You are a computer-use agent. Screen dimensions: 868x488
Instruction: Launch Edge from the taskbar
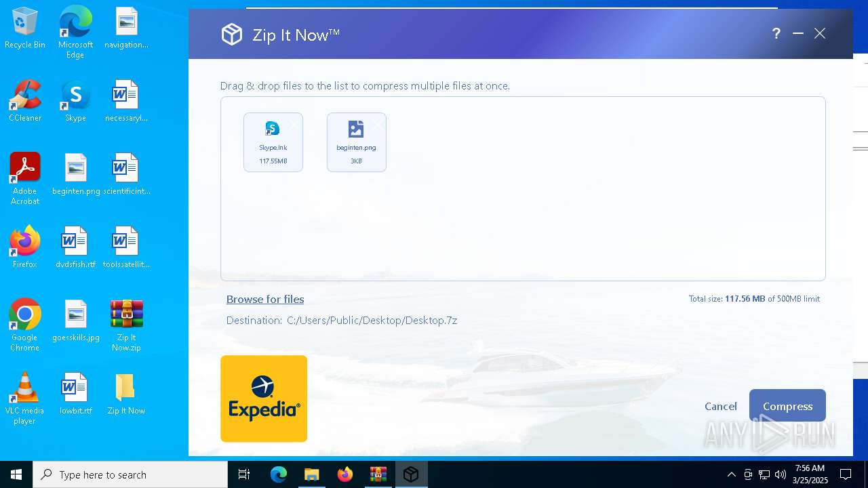pos(279,474)
